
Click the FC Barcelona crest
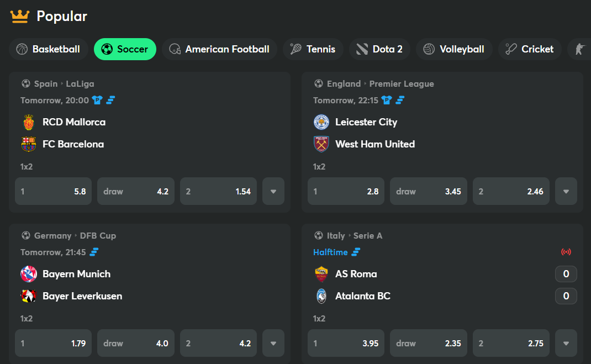pyautogui.click(x=28, y=144)
